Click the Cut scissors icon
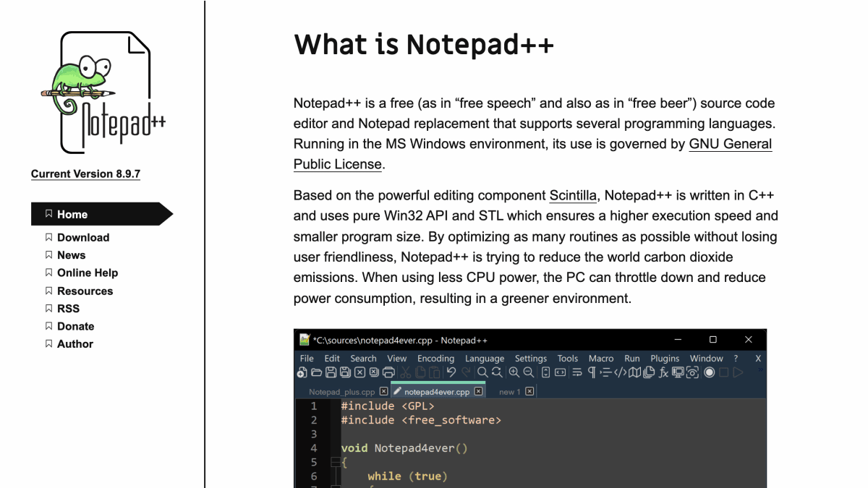 point(405,372)
